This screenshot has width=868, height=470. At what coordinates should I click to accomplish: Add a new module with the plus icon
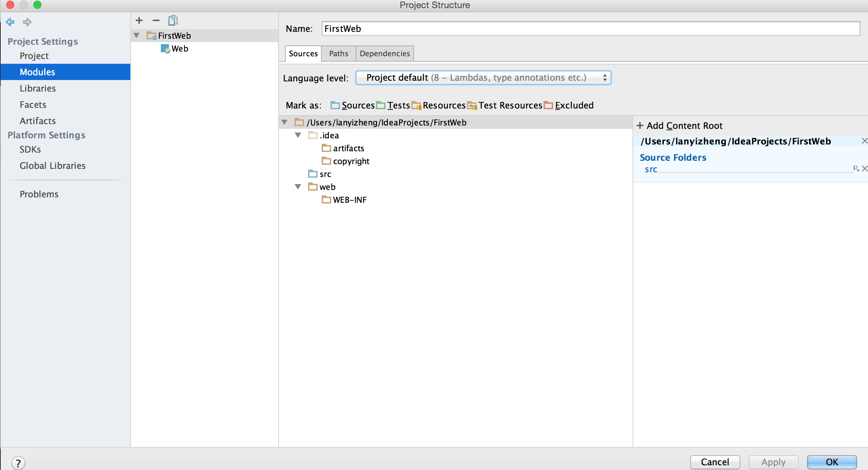(139, 20)
